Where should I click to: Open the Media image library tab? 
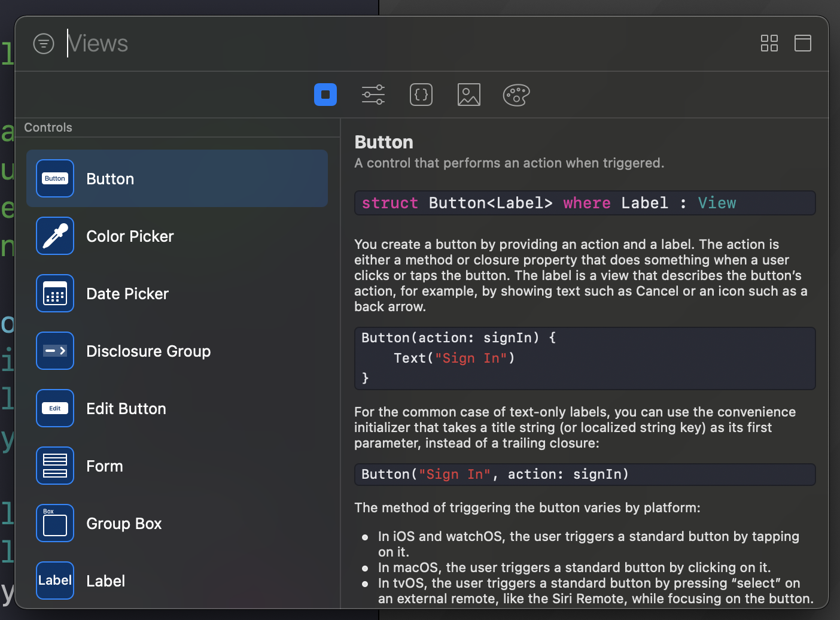[x=469, y=95]
